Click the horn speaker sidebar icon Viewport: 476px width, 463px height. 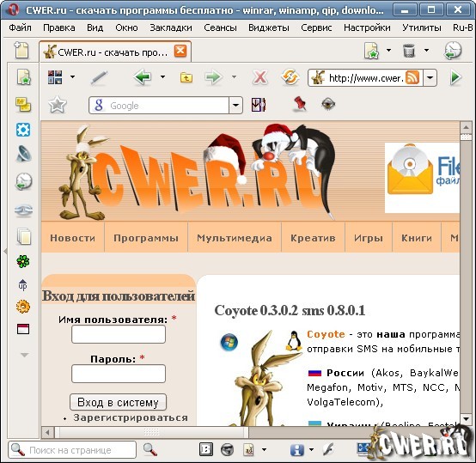23,154
